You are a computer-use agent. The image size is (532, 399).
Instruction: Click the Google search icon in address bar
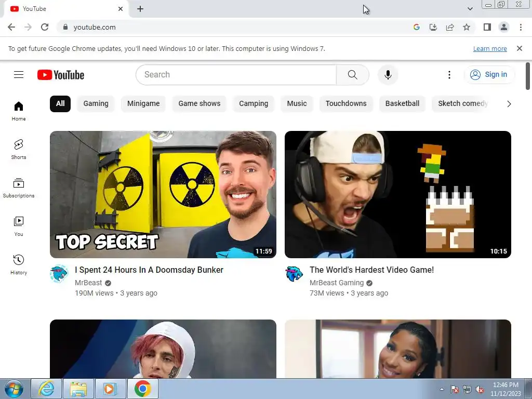[416, 27]
